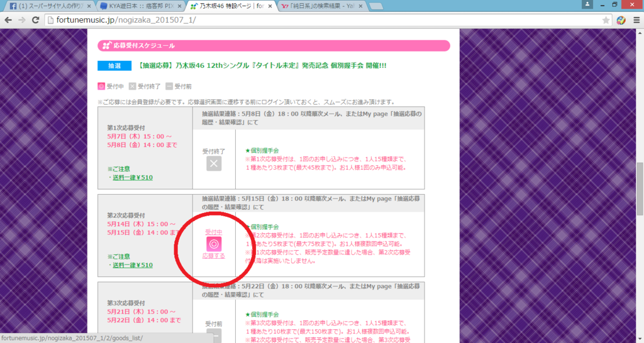Image resolution: width=644 pixels, height=343 pixels.
Task: Click 受付前 status text in third round
Action: 214,324
